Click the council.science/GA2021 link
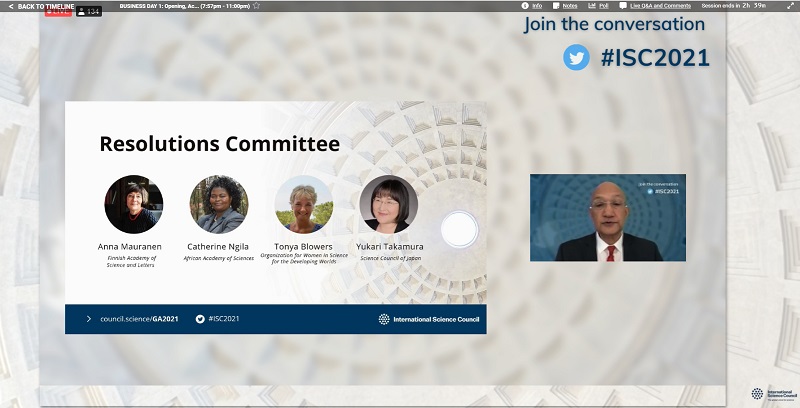This screenshot has height=408, width=800. (139, 319)
